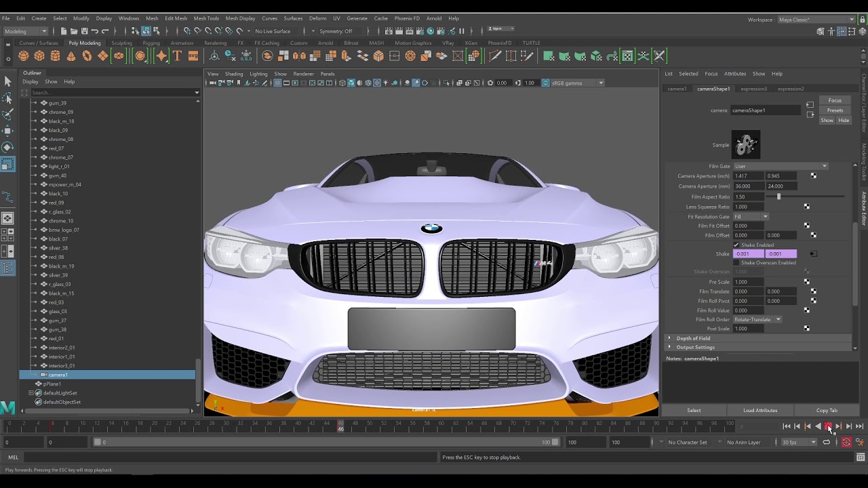Select pPlane1 in the Outliner
Viewport: 868px width, 488px height.
52,384
